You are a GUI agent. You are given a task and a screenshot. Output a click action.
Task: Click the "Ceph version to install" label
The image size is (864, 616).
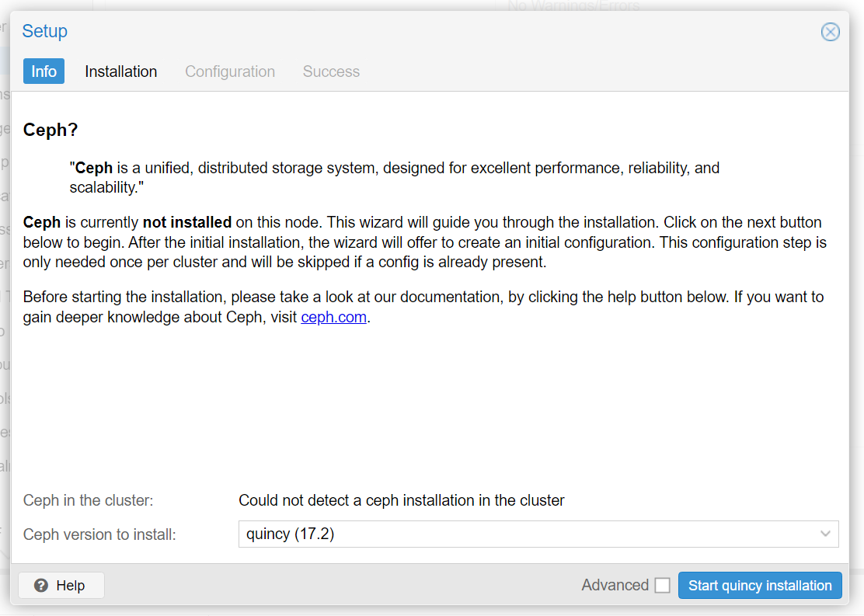[x=99, y=534]
